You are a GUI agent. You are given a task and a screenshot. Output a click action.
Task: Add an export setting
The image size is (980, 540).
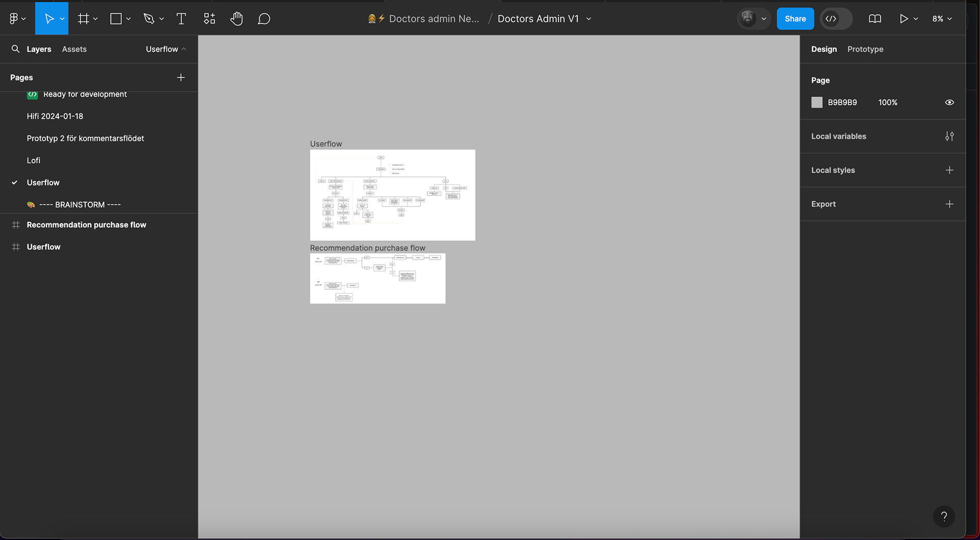pyautogui.click(x=949, y=204)
